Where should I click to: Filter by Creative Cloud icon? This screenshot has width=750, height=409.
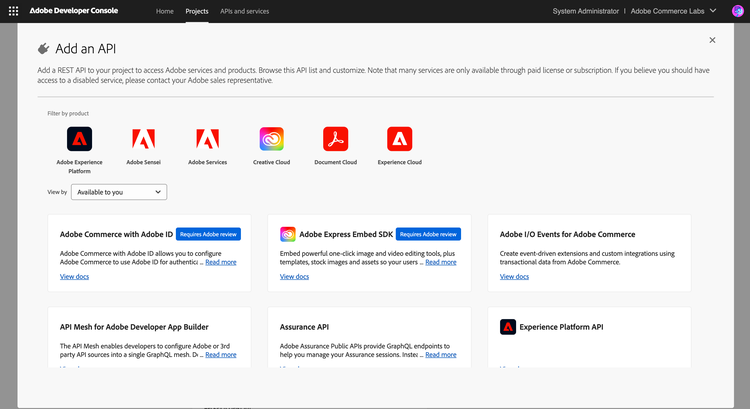pyautogui.click(x=272, y=139)
